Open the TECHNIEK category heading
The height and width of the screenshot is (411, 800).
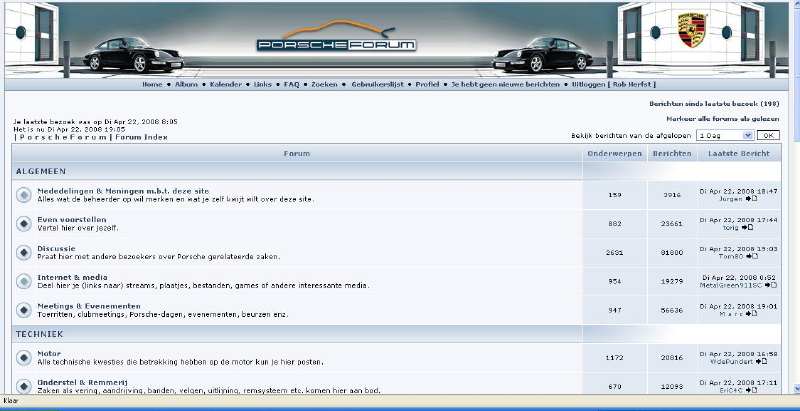click(x=39, y=334)
